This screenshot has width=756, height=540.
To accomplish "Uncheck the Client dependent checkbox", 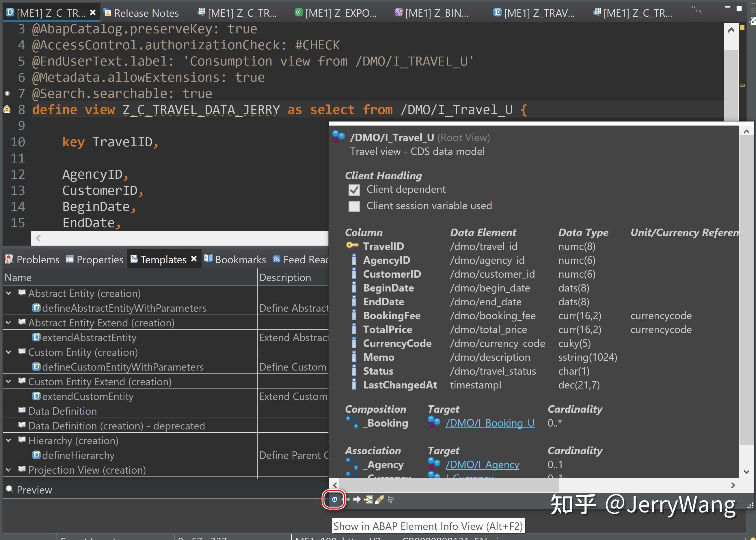I will point(354,190).
